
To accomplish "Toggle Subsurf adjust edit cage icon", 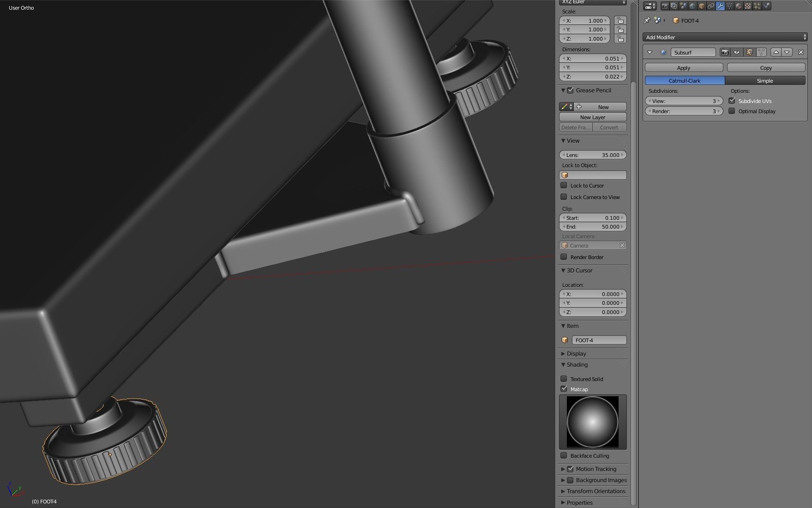I will point(761,52).
